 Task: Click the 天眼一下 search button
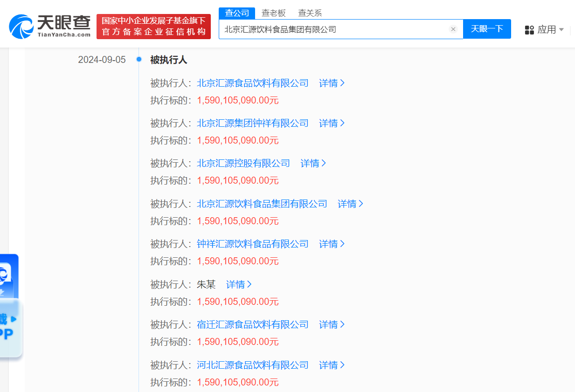[x=487, y=29]
